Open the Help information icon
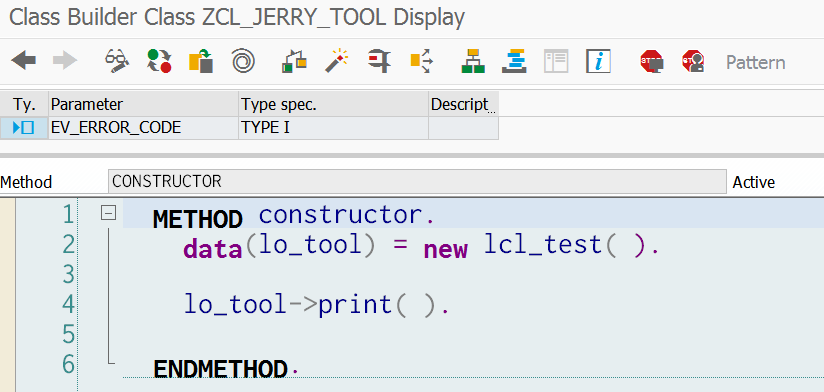 coord(598,61)
